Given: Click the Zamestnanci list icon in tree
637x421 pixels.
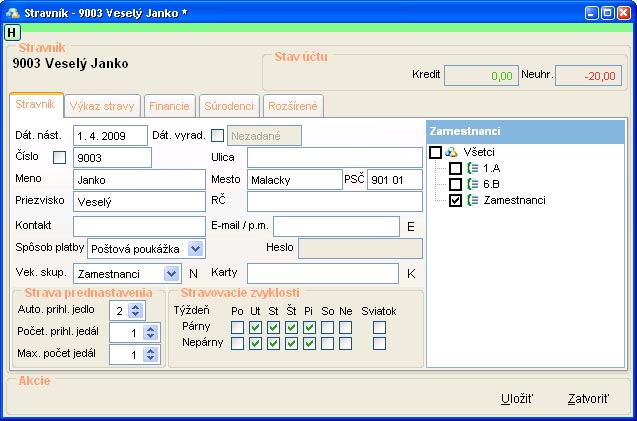Looking at the screenshot, I should [472, 200].
